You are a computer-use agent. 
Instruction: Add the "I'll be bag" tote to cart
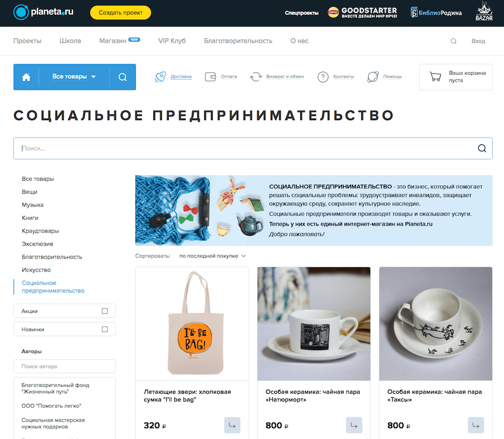232,425
